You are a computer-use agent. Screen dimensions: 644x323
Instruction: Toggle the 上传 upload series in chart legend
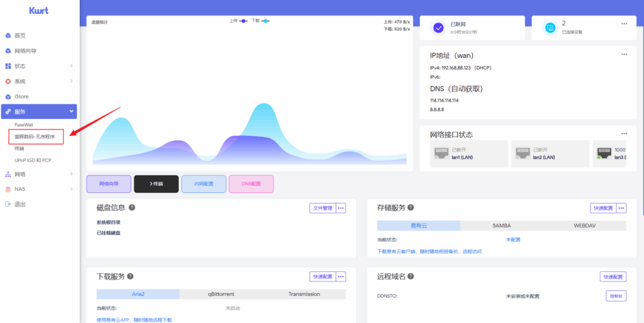(x=238, y=21)
